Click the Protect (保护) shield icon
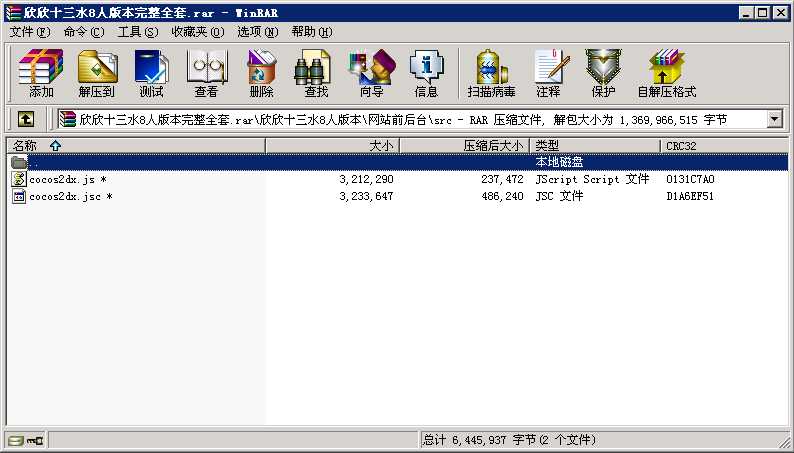This screenshot has height=453, width=794. click(x=603, y=73)
